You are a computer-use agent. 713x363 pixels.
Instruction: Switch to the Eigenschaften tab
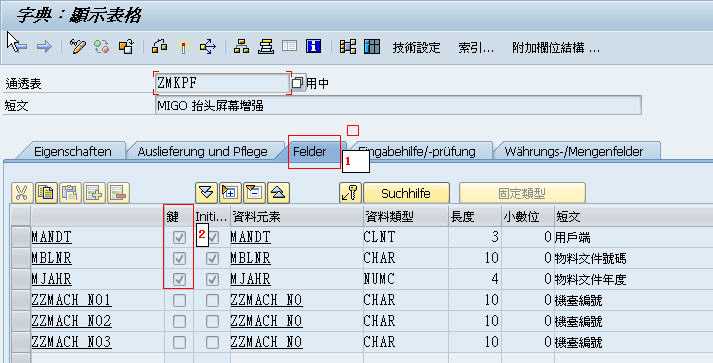click(73, 151)
